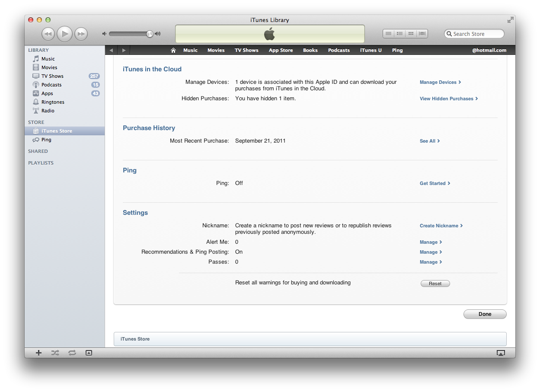Skip to the previous track
540x392 pixels.
(x=48, y=34)
